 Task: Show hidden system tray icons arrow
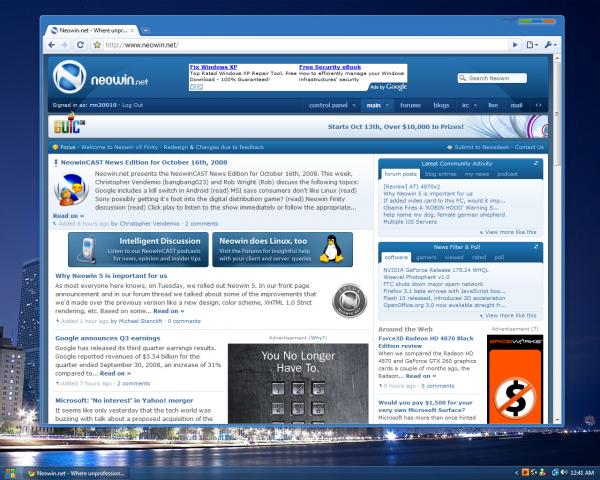(x=516, y=473)
